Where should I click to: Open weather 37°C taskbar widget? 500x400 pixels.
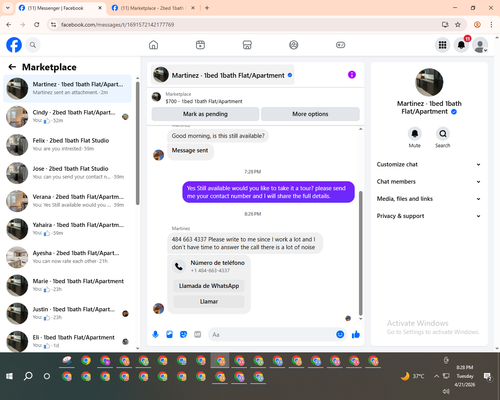413,376
